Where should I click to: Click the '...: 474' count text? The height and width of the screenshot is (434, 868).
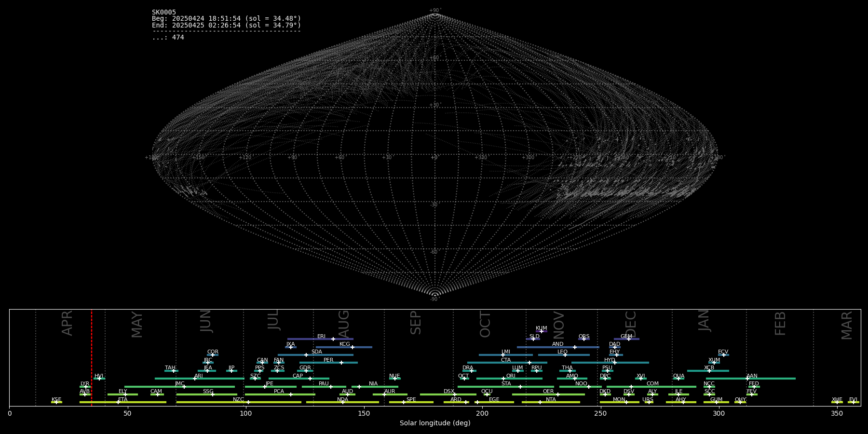coord(168,38)
